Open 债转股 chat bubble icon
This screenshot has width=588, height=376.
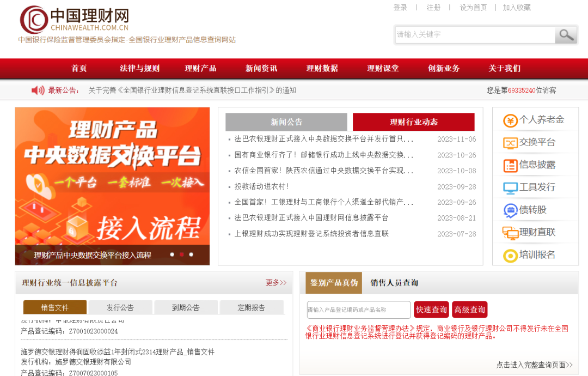tap(510, 210)
